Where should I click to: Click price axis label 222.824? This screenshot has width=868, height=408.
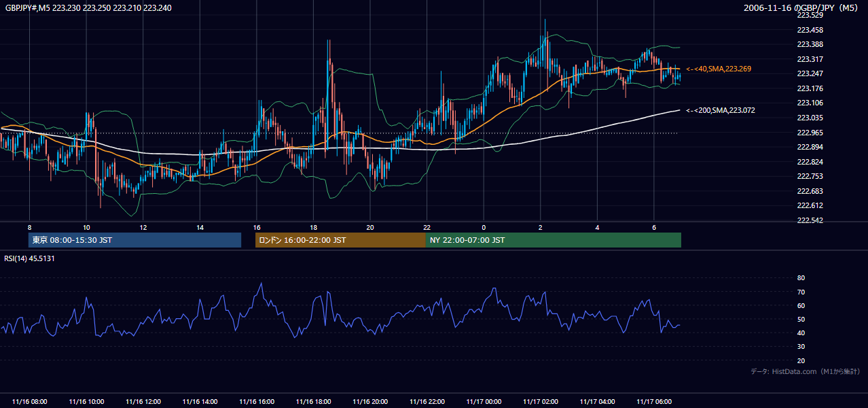[810, 162]
